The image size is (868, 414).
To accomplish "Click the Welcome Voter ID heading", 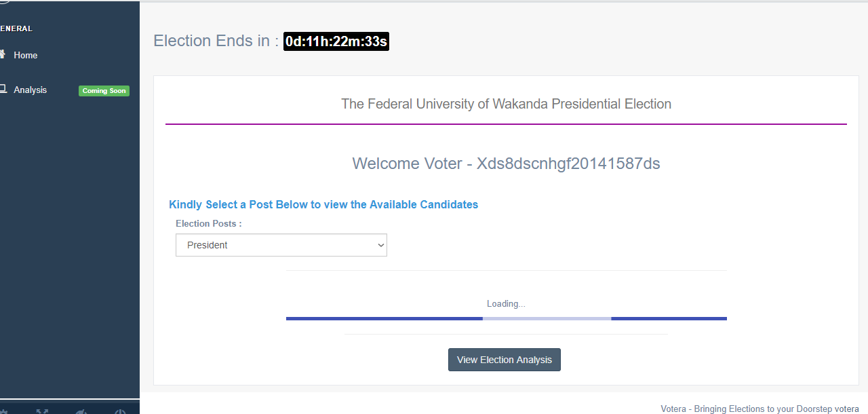I will (506, 164).
